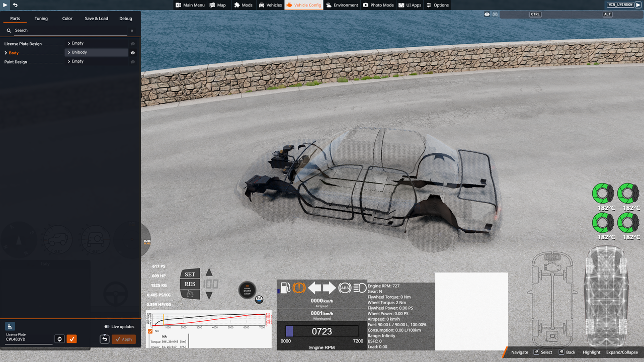
Task: Click the Engine RPM bar gauge
Action: (x=322, y=331)
